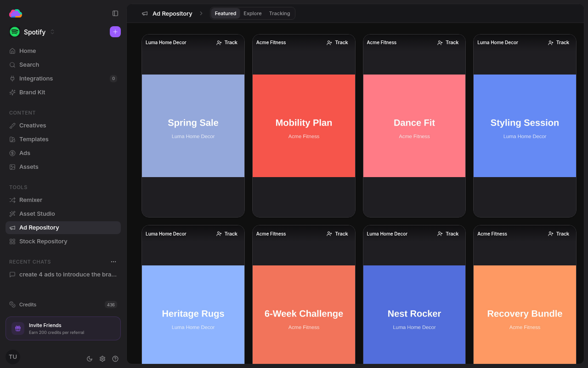
Task: Click Luma Home Decor label above Spring Sale
Action: pos(166,42)
